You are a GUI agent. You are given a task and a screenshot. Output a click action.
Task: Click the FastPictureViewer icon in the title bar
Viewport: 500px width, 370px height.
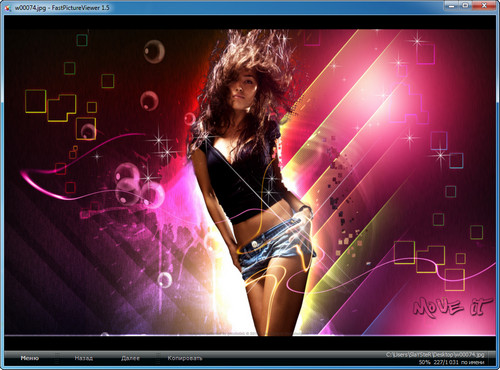pos(8,8)
